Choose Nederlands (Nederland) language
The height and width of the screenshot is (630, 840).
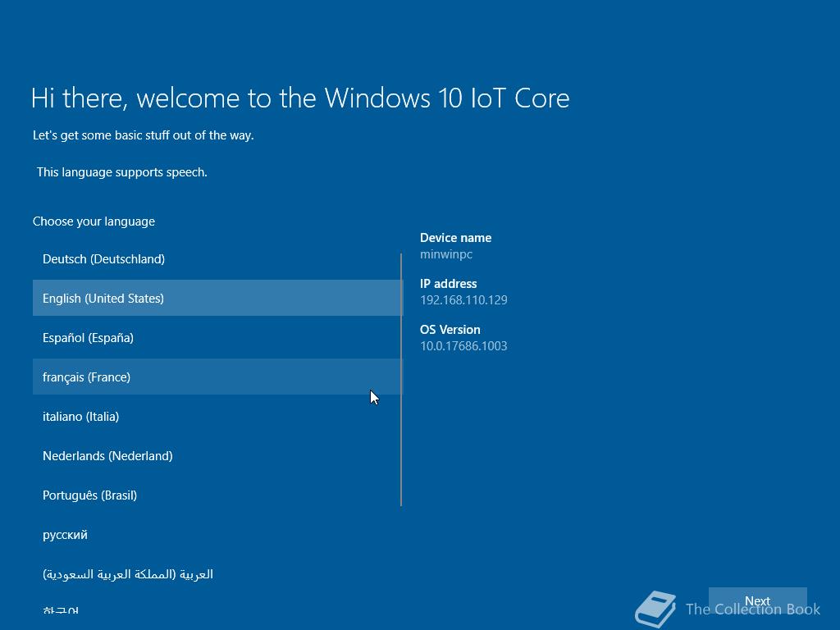click(x=217, y=456)
